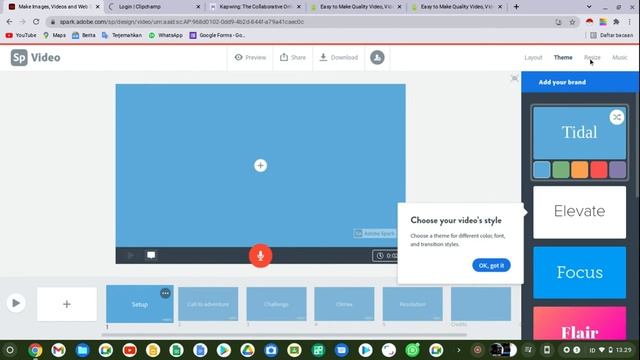Add content with the slide plus icon
This screenshot has height=360, width=640.
tap(260, 165)
